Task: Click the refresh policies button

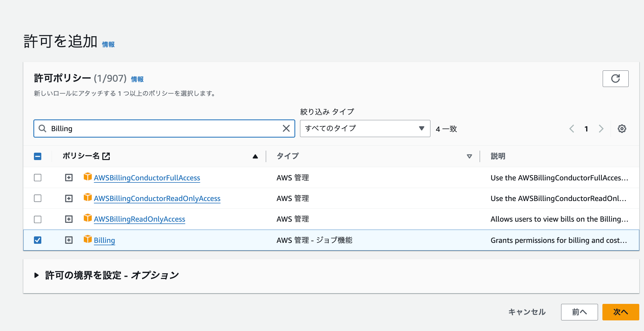Action: [x=615, y=78]
